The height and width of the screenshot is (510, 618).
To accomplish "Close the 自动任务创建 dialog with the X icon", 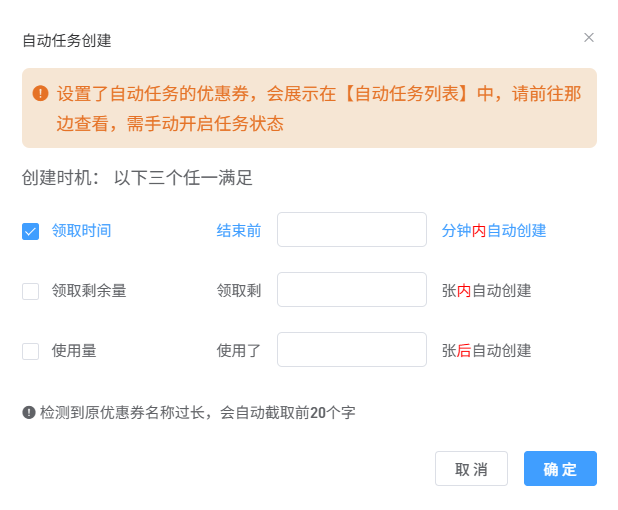I will (589, 38).
